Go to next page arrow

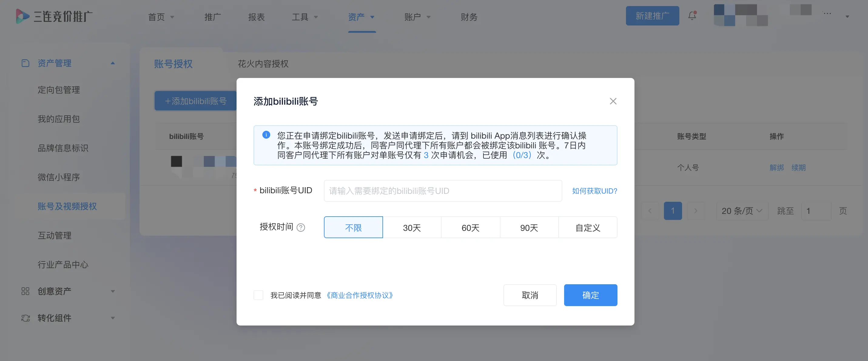696,211
